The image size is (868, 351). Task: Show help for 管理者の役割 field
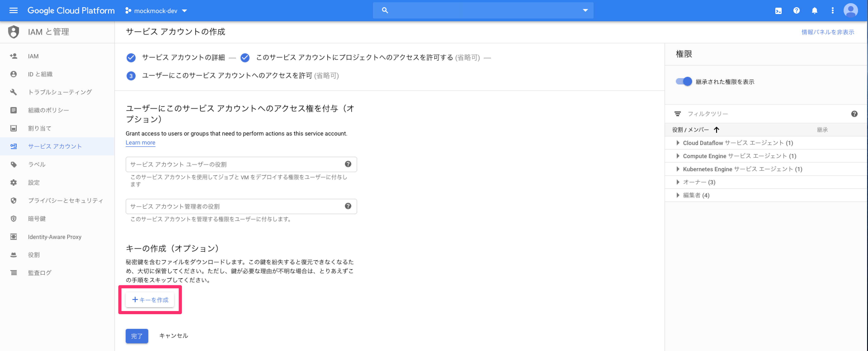click(x=348, y=206)
